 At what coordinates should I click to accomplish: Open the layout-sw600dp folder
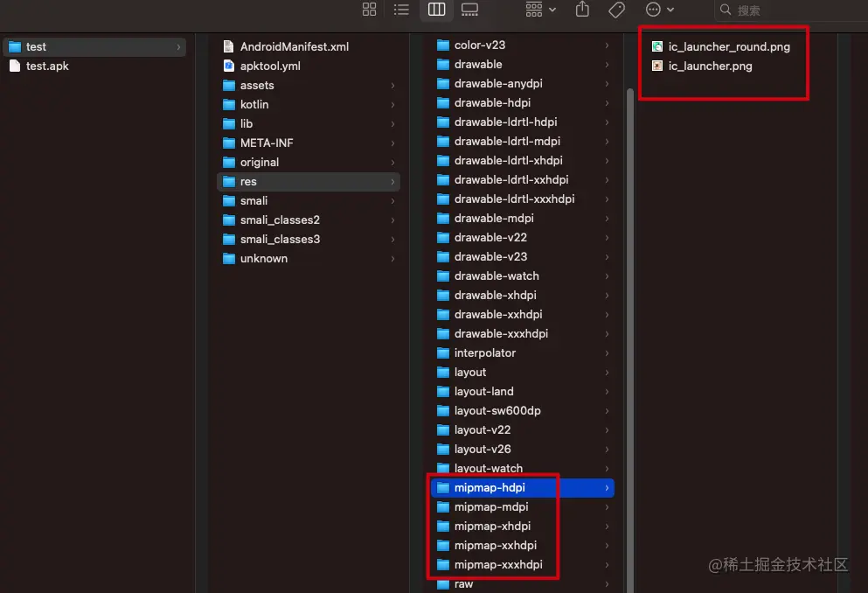pyautogui.click(x=523, y=411)
